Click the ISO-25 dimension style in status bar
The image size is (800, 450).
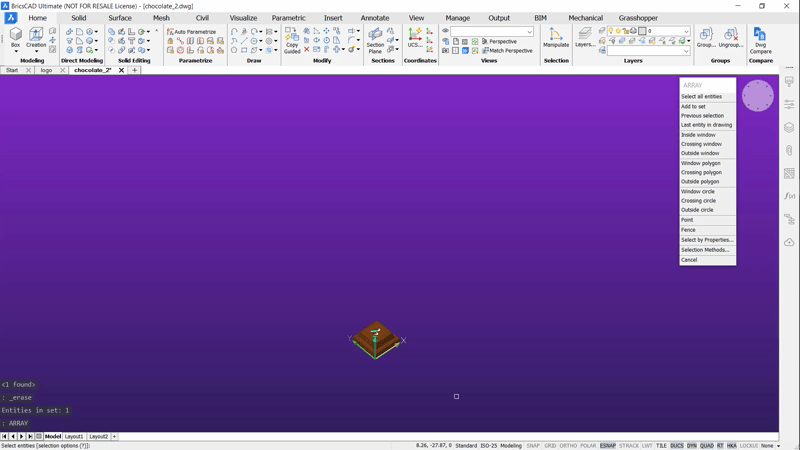point(488,446)
